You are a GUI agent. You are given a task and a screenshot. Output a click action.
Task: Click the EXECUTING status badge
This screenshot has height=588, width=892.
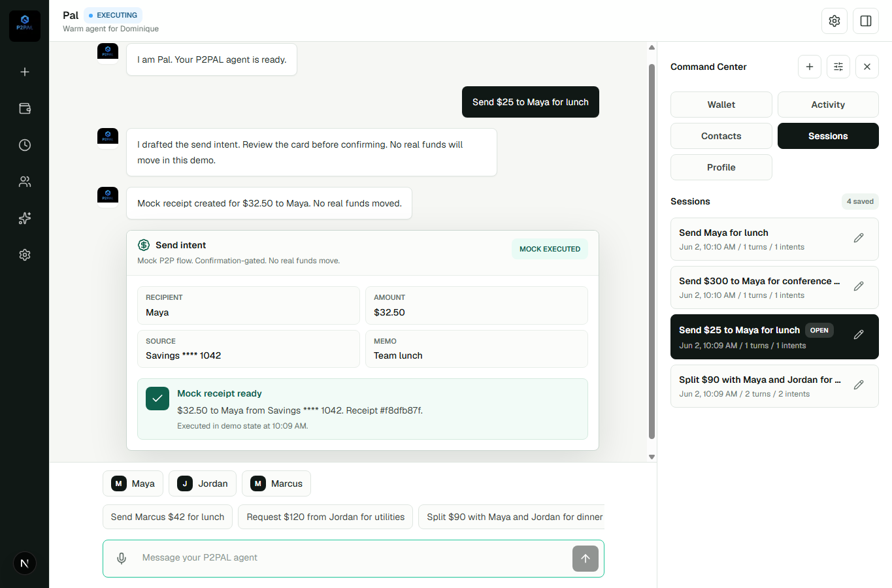click(x=113, y=15)
